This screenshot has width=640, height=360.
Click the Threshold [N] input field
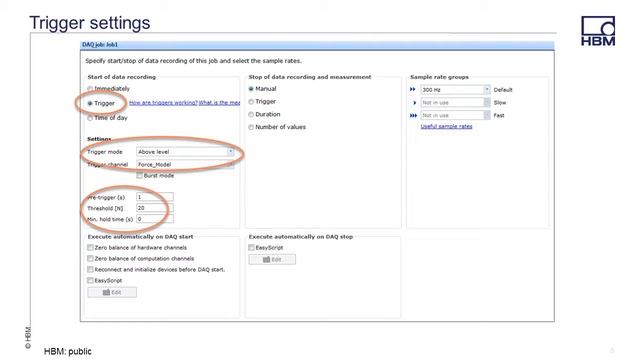coord(155,208)
